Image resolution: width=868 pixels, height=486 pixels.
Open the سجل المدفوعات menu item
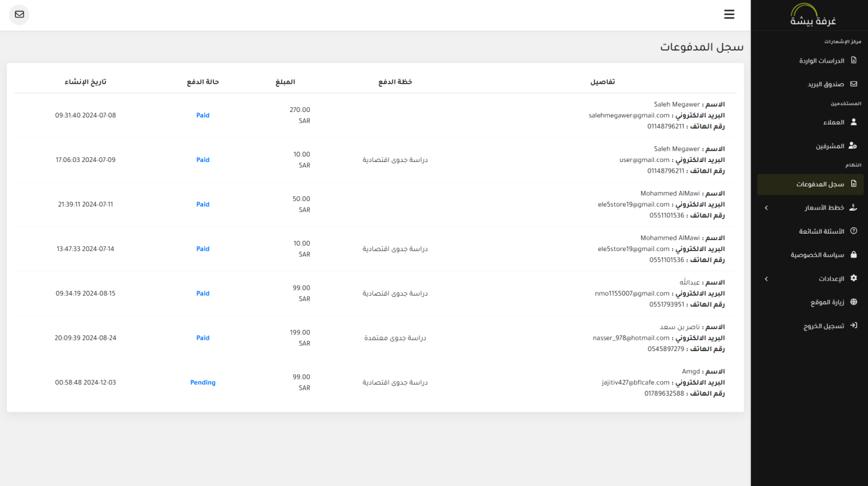coord(820,184)
